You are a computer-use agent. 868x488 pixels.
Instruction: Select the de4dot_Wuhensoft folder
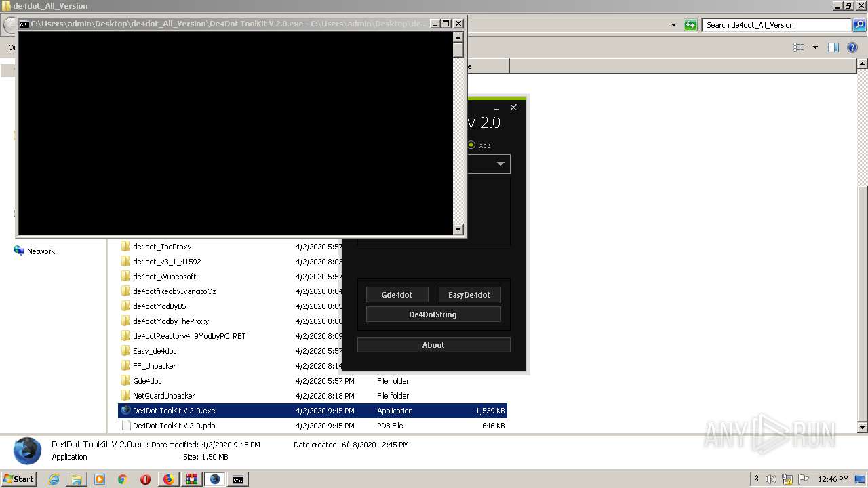coord(165,277)
